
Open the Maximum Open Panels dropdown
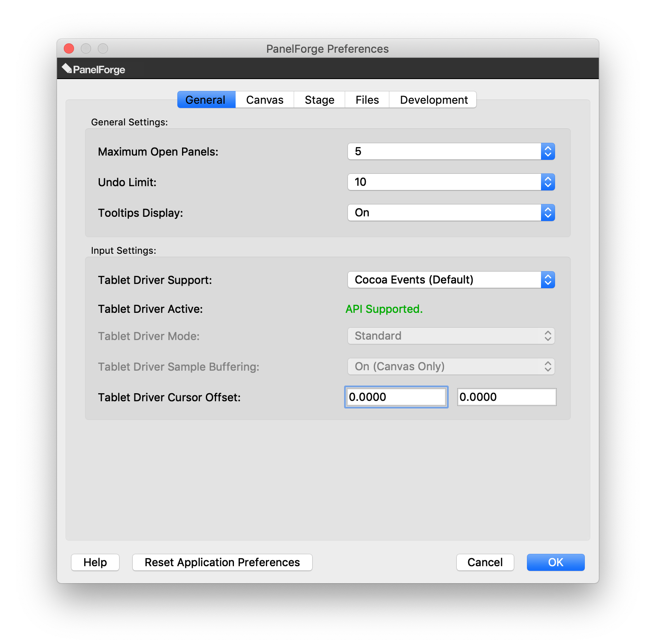pos(451,152)
